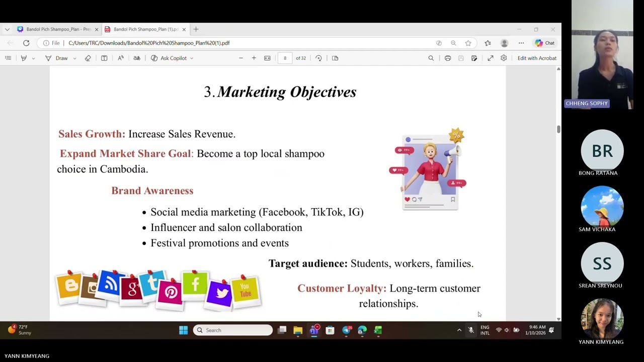The width and height of the screenshot is (644, 362).
Task: Open Microsoft Teams from taskbar
Action: (314, 330)
